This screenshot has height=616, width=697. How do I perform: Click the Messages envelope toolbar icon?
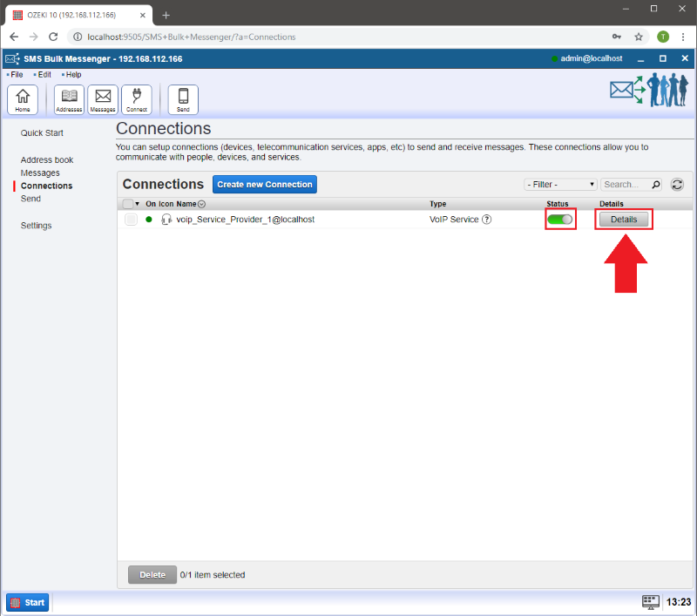click(103, 99)
